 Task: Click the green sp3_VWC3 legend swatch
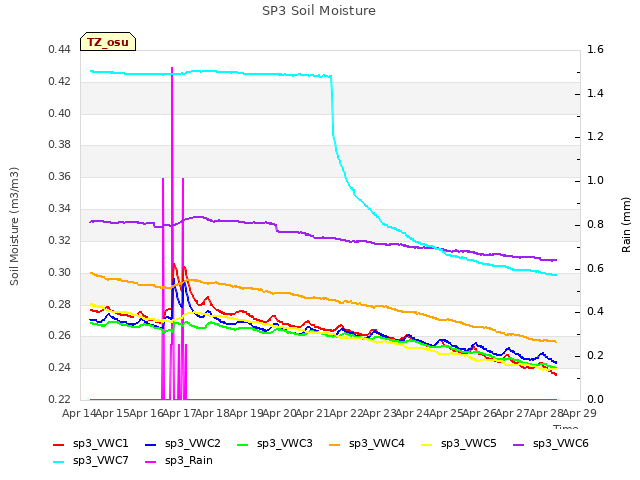tap(243, 445)
